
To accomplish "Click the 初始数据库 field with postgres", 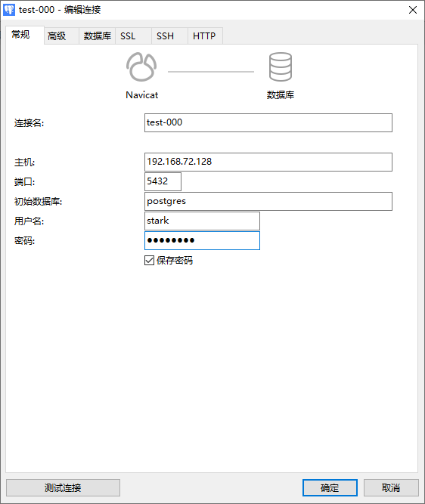I will click(268, 201).
